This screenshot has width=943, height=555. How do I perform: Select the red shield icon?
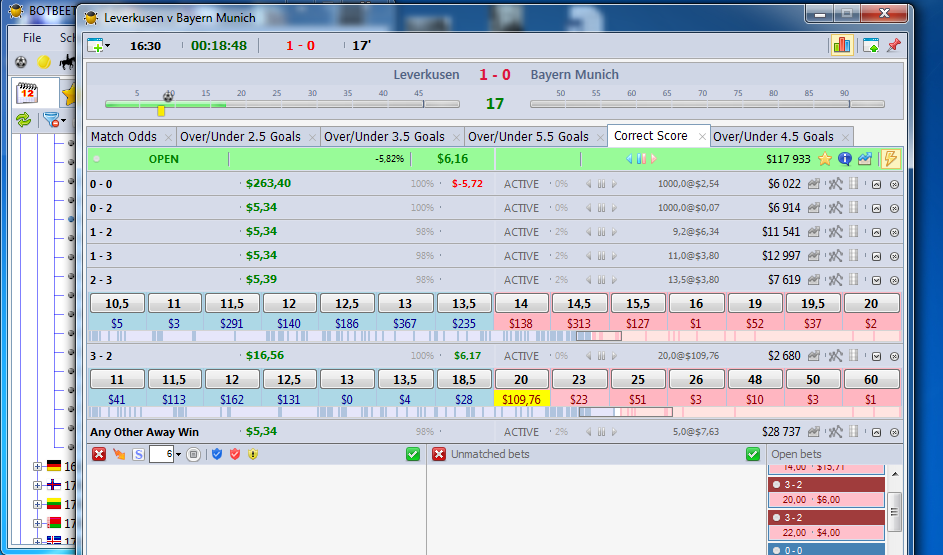click(235, 454)
